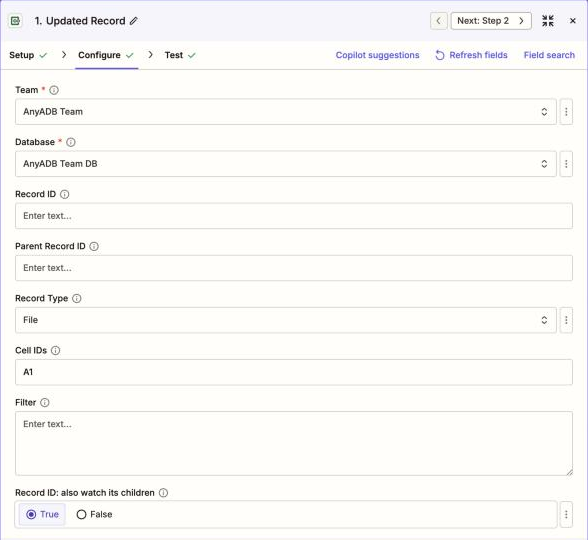Open Field search
Viewport: 588px width, 540px height.
point(549,55)
